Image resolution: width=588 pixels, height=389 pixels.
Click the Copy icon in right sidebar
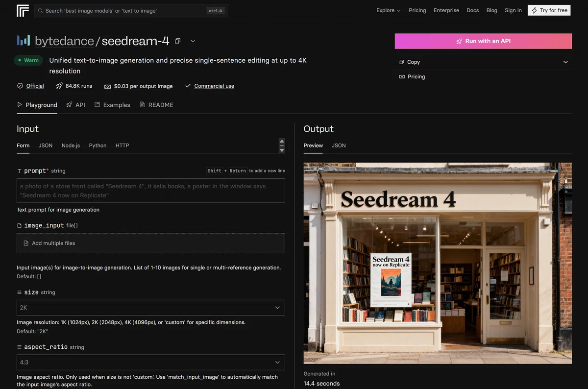click(402, 62)
